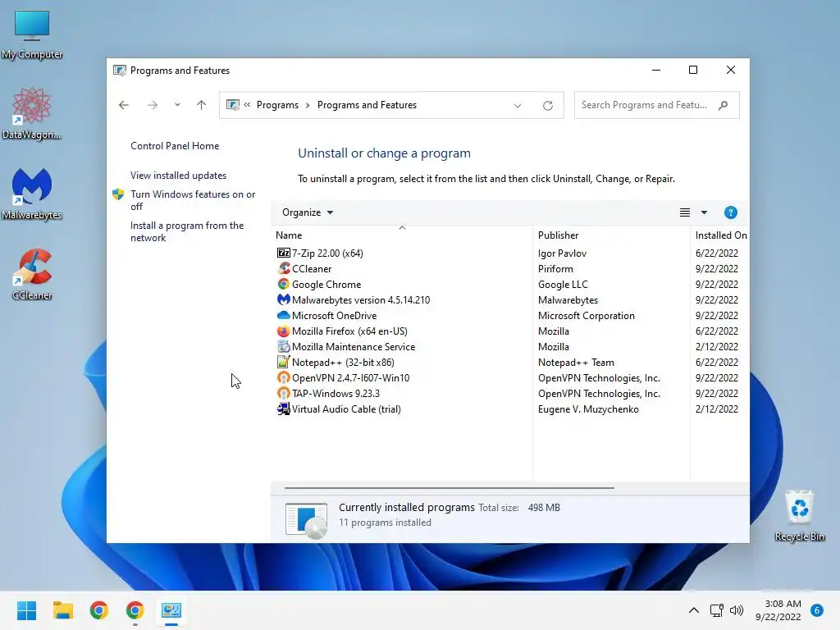This screenshot has width=840, height=630.
Task: Refresh the Programs and Features list
Action: [x=547, y=106]
